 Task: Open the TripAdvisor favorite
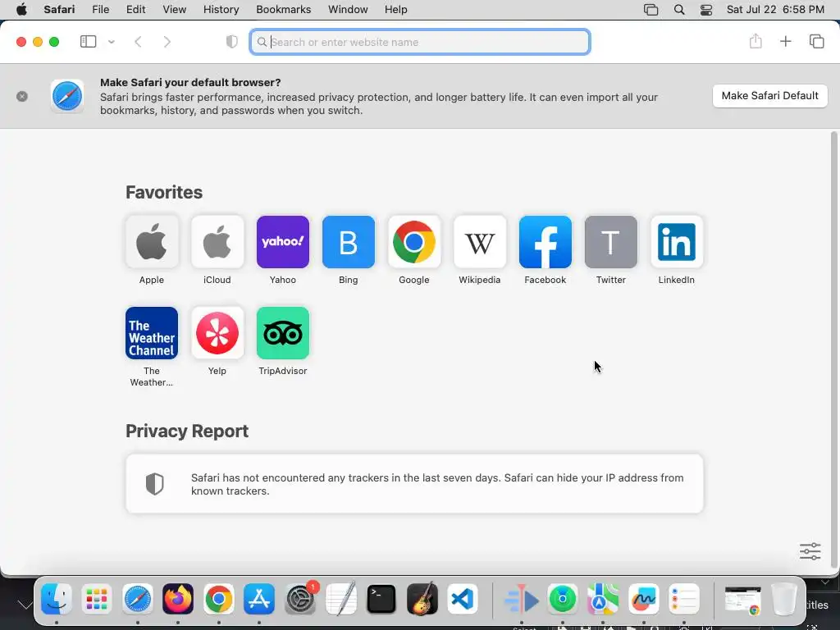283,333
